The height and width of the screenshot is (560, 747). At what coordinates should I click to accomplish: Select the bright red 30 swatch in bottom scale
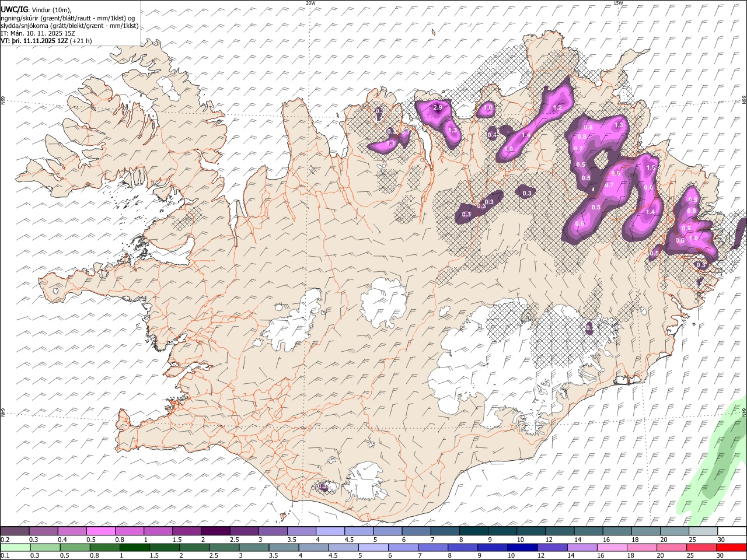coord(732,547)
